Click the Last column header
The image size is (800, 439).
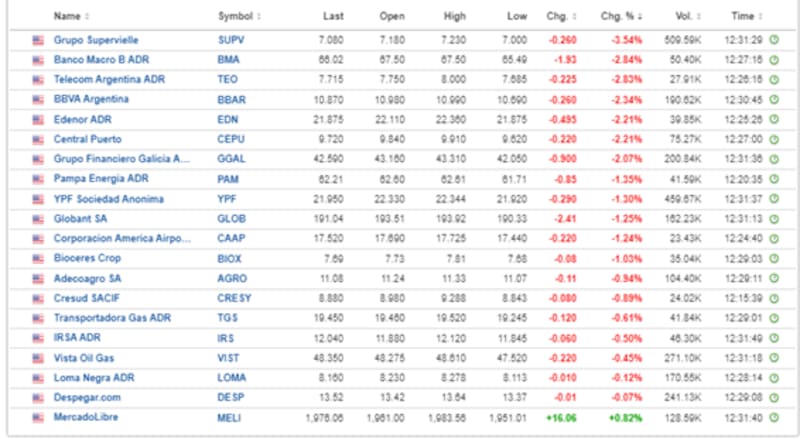click(333, 16)
